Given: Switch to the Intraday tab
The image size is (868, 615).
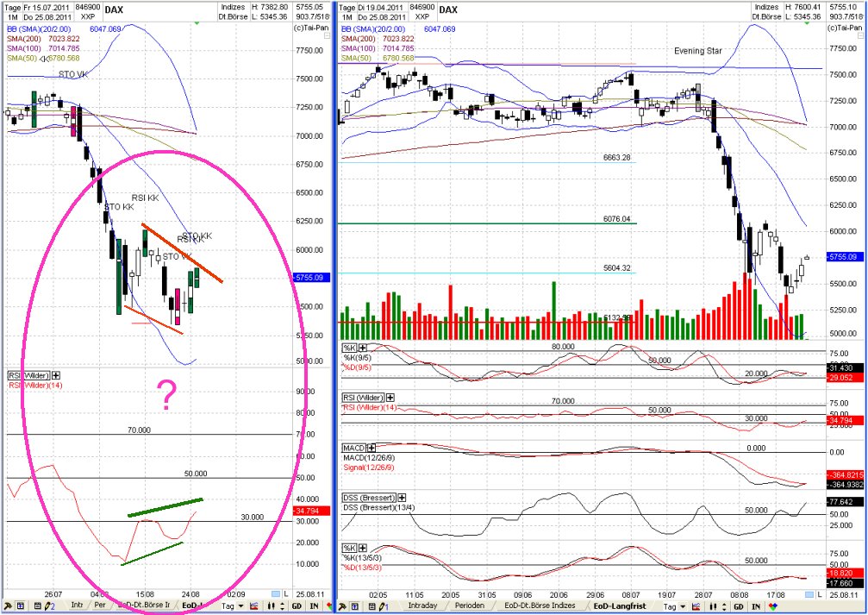Looking at the screenshot, I should [x=422, y=607].
